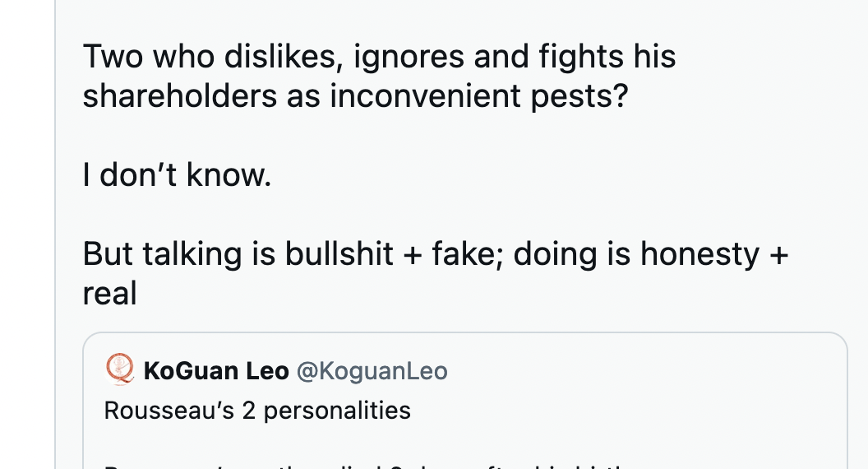Click the line 'Two who dislikes, ignores and fights his'
868x469 pixels.
point(379,57)
